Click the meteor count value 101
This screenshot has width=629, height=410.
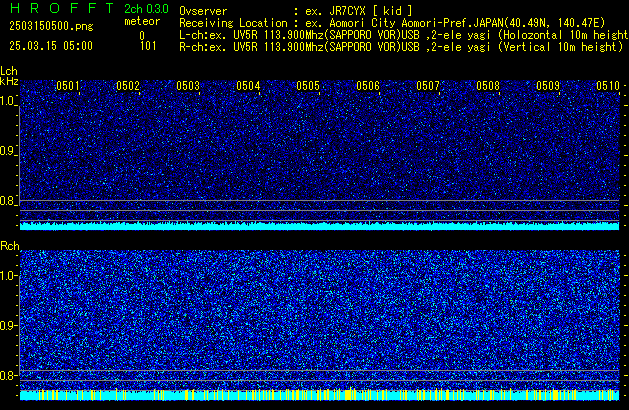click(148, 46)
